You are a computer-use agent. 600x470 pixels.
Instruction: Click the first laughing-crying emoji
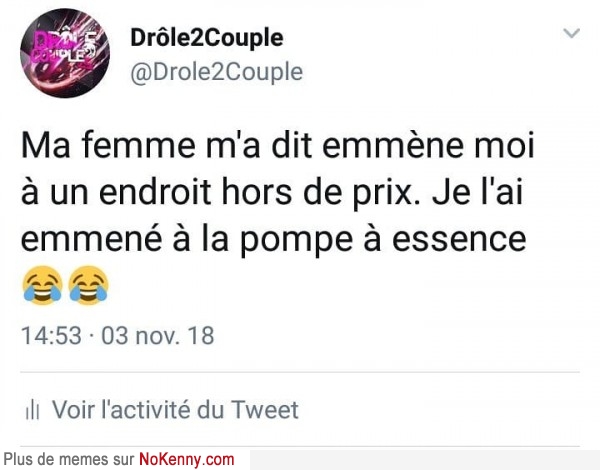42,285
